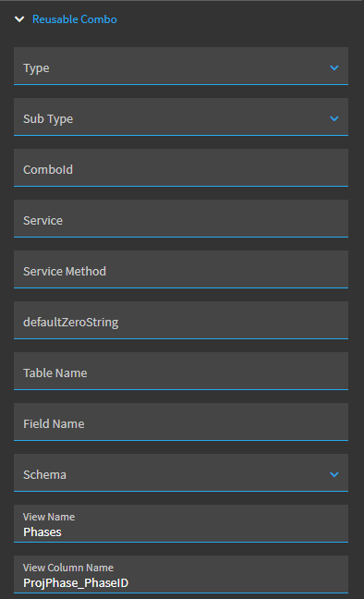Open the Type dropdown arrow

[334, 68]
